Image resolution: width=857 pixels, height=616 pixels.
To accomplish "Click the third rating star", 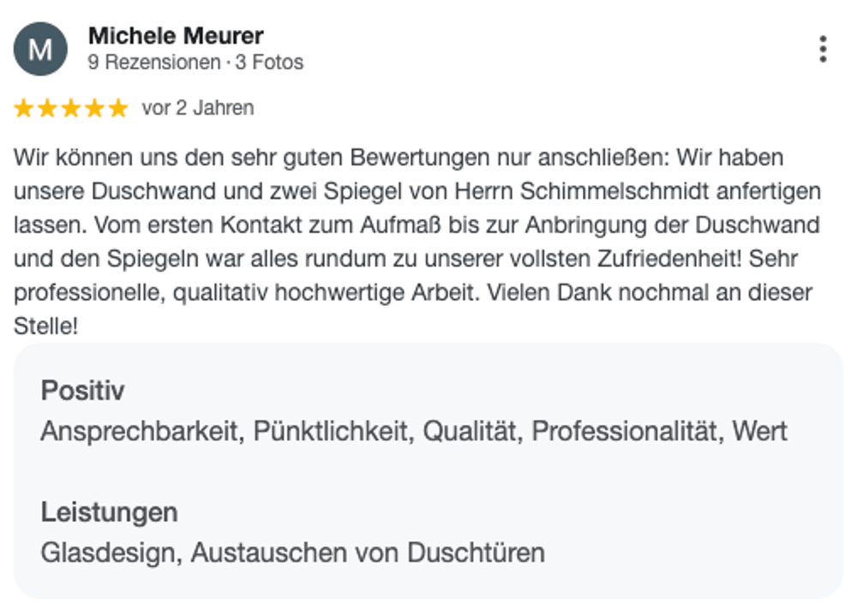I will point(71,108).
